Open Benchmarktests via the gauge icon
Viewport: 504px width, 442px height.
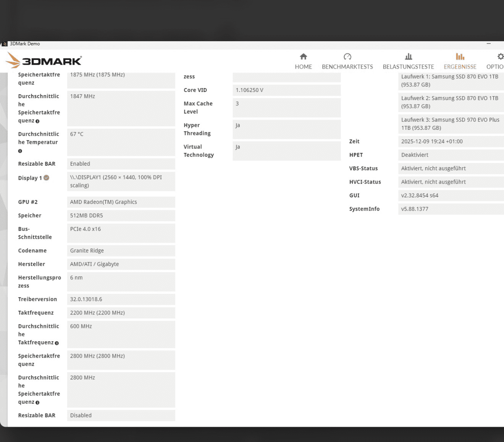point(347,56)
